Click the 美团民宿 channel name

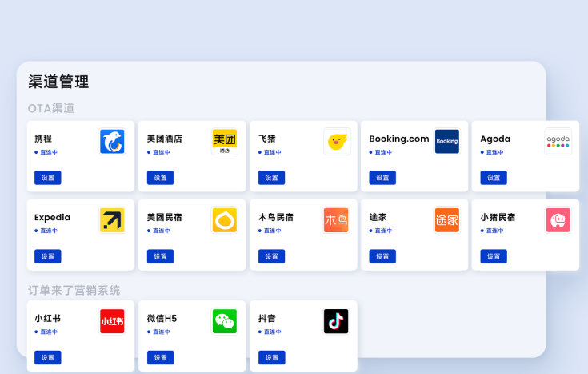(164, 217)
